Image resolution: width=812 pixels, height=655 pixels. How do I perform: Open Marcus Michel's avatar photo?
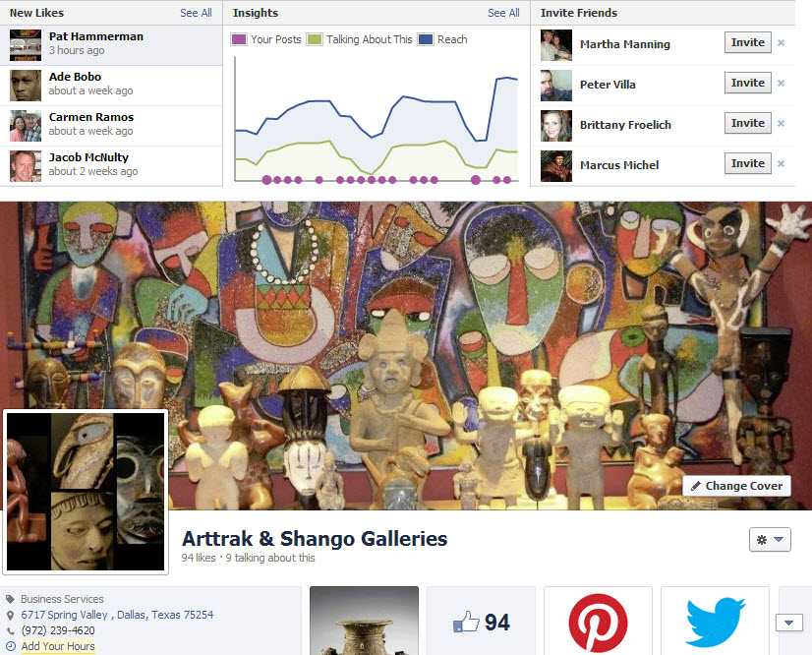(x=556, y=166)
